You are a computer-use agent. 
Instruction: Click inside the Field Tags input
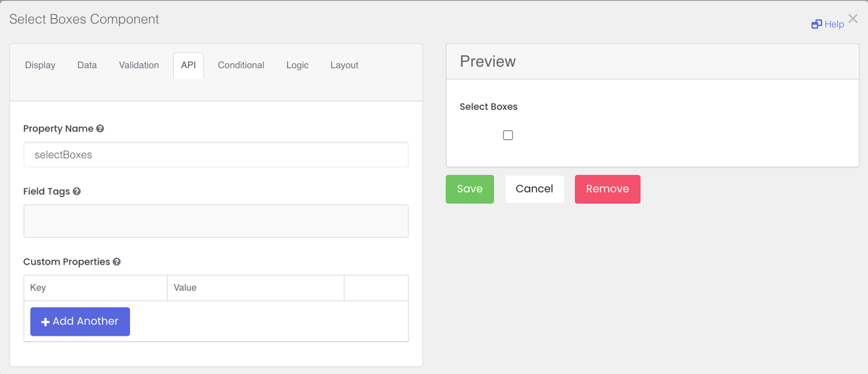(216, 221)
